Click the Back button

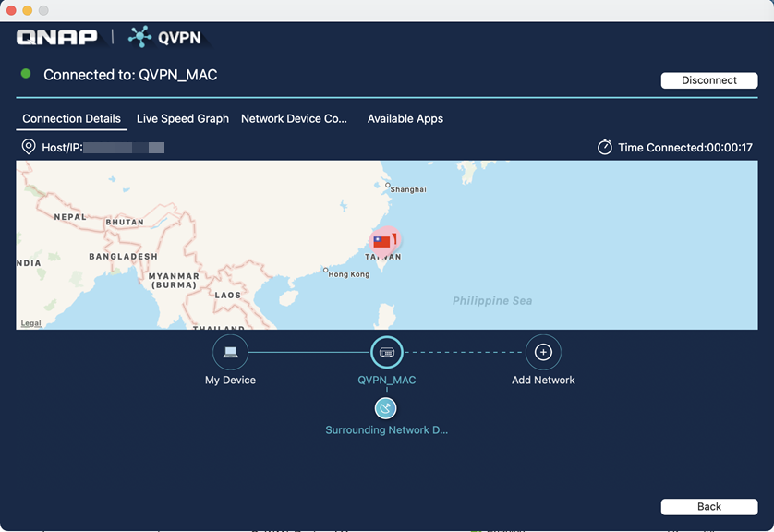(x=708, y=506)
